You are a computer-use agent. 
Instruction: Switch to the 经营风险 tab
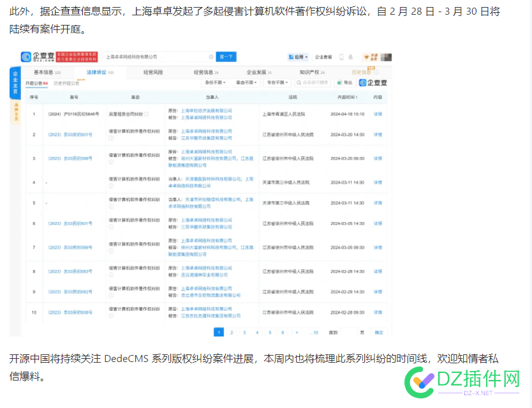[x=153, y=72]
